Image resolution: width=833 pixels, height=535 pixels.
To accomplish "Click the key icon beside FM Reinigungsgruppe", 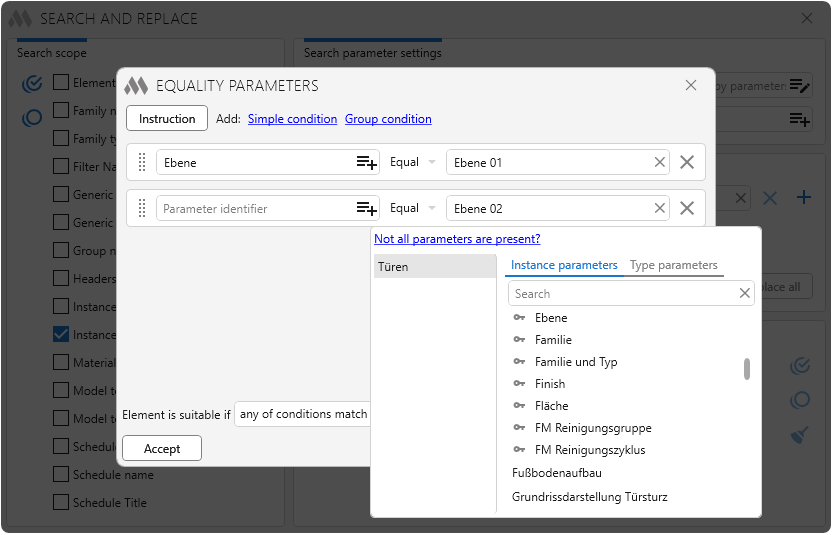I will pos(520,428).
